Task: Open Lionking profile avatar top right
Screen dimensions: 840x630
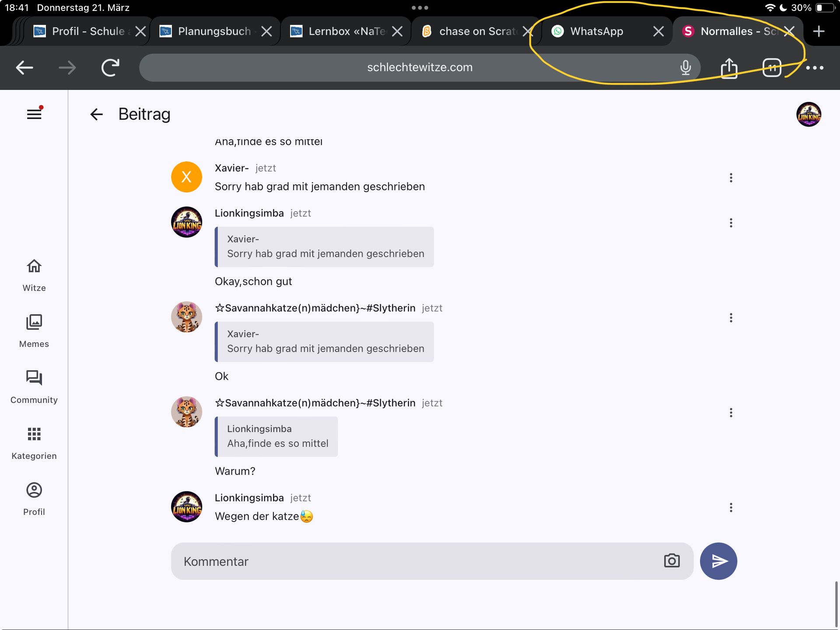Action: 808,114
